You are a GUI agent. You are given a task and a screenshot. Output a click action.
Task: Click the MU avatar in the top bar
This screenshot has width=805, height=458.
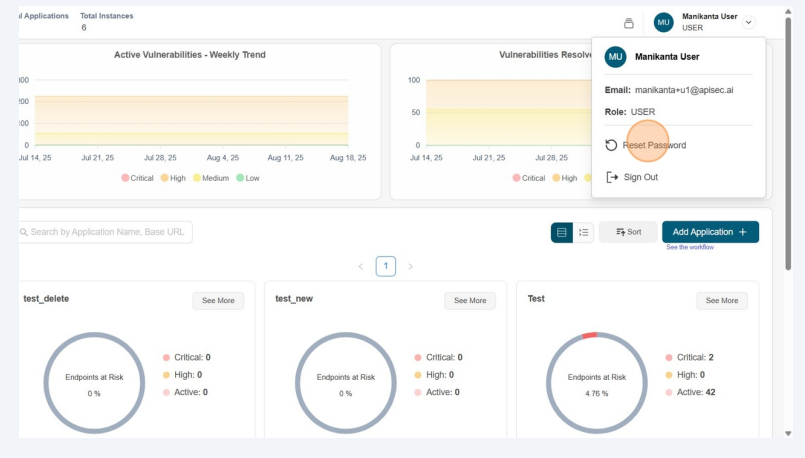[664, 22]
